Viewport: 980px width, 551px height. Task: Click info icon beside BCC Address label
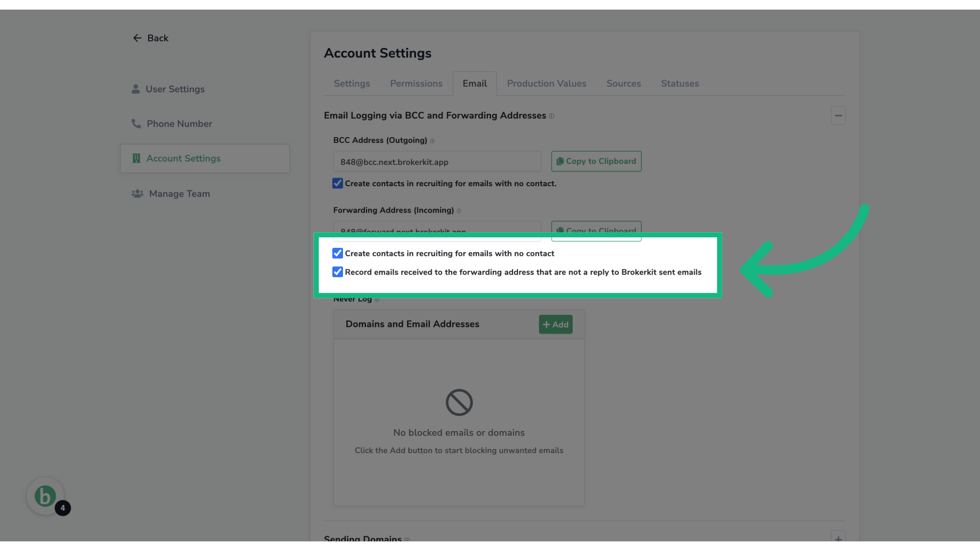pos(432,141)
